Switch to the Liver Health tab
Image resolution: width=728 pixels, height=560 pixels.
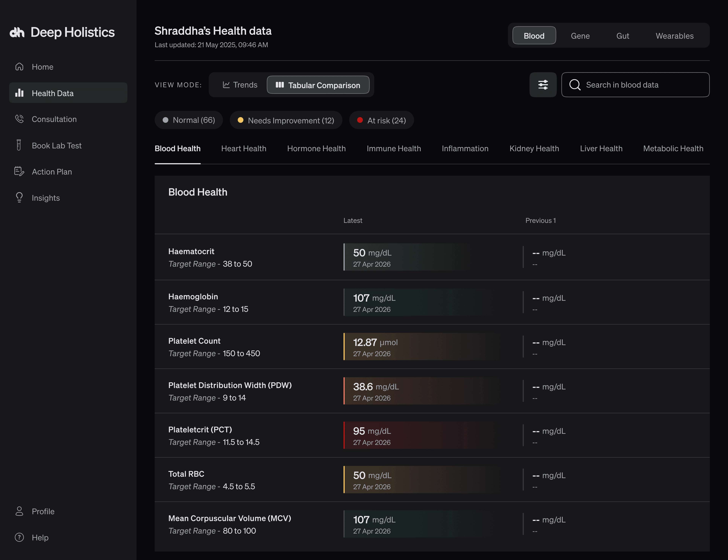click(x=601, y=148)
